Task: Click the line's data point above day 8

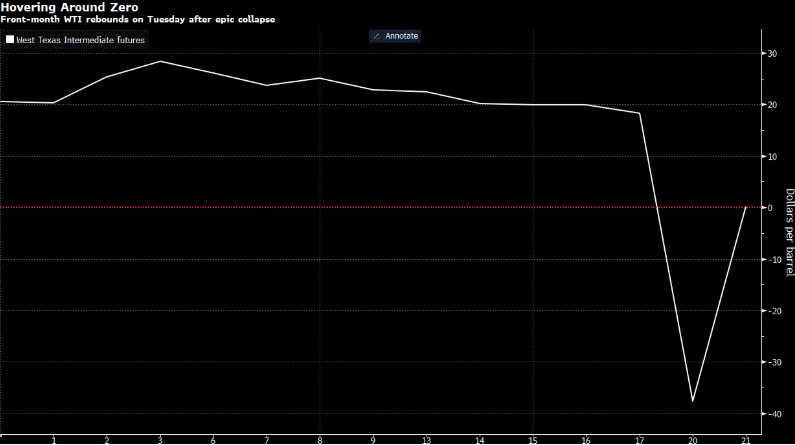Action: (x=320, y=78)
